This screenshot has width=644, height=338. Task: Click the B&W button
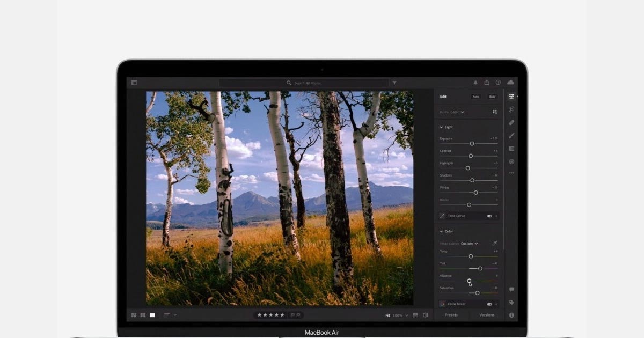click(492, 97)
